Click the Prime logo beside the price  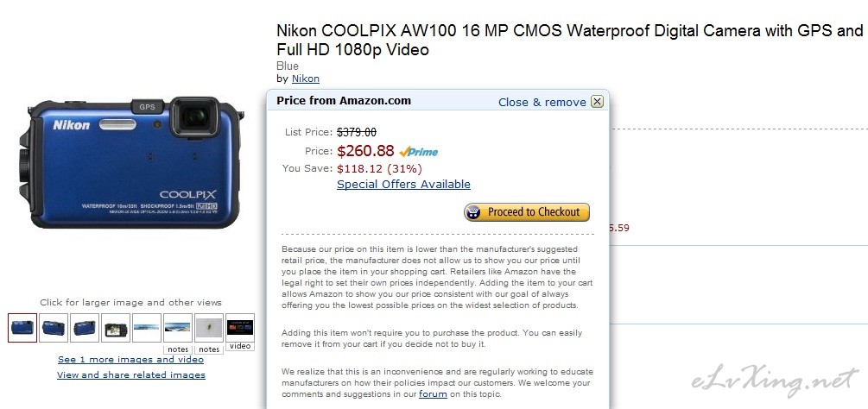[x=419, y=152]
